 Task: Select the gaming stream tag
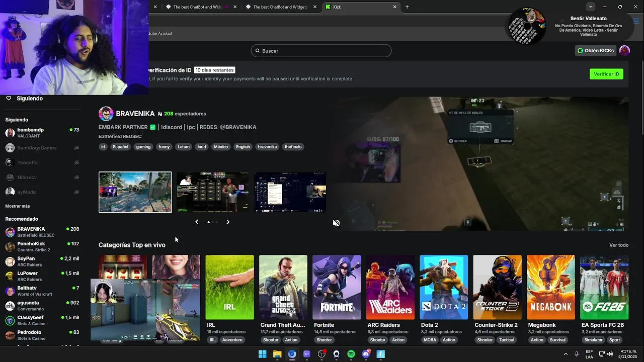tap(143, 147)
